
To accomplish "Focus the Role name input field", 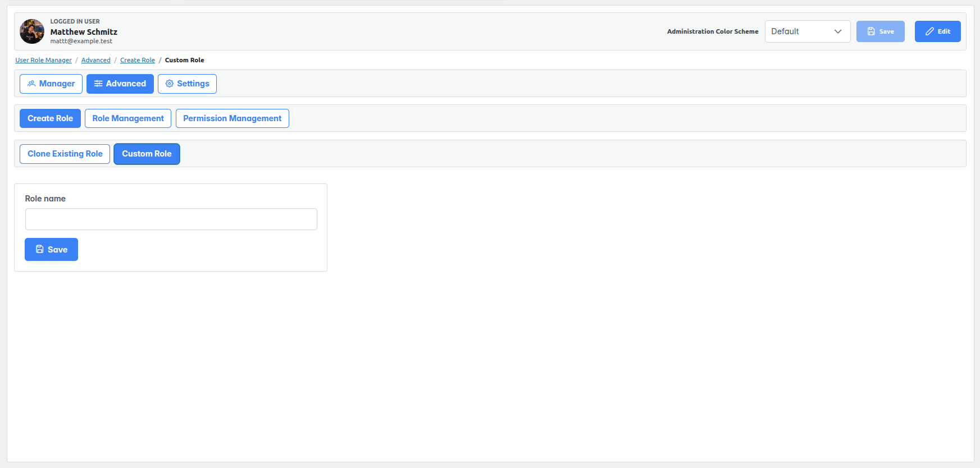I will (171, 219).
